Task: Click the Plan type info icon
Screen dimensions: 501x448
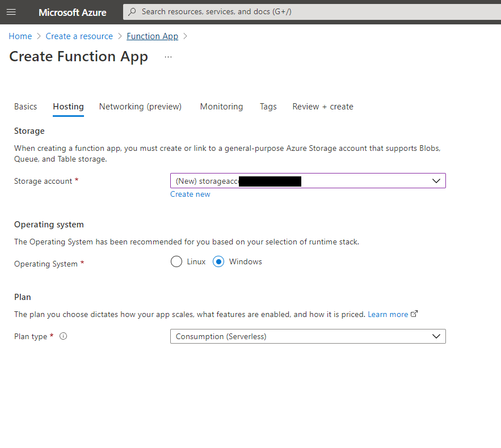Action: (64, 336)
